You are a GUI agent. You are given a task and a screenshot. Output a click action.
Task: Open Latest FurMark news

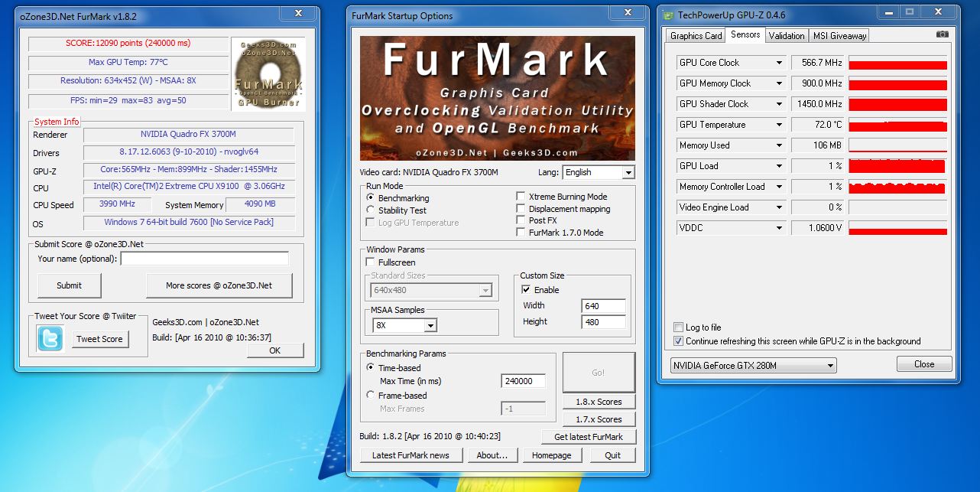410,455
